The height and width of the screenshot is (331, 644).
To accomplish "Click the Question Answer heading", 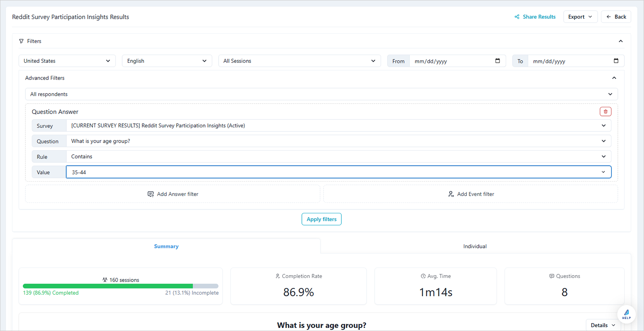I will point(55,112).
